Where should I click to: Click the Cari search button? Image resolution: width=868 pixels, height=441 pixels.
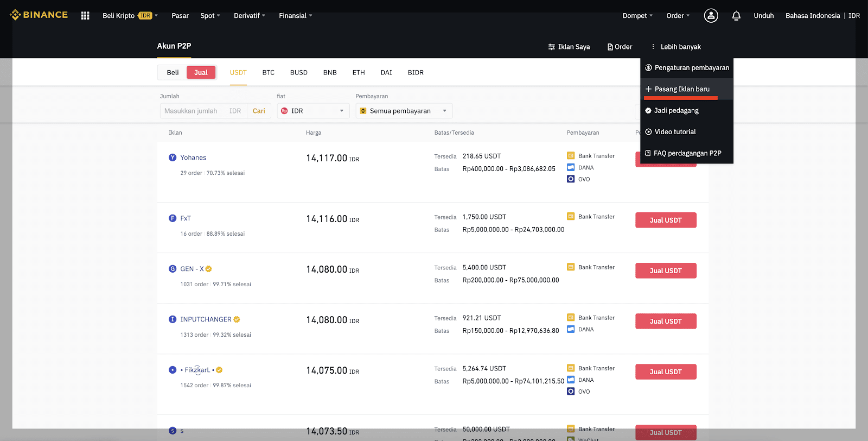pyautogui.click(x=259, y=111)
